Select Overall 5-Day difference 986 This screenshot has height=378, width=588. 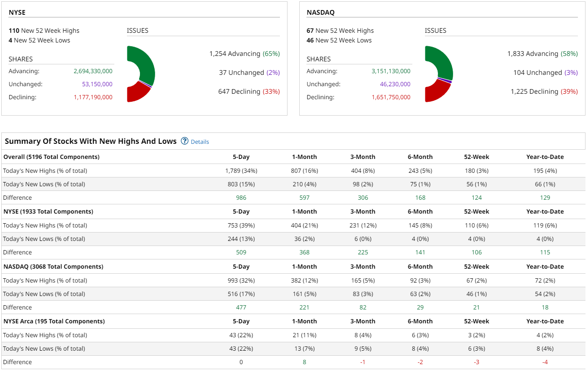click(241, 198)
